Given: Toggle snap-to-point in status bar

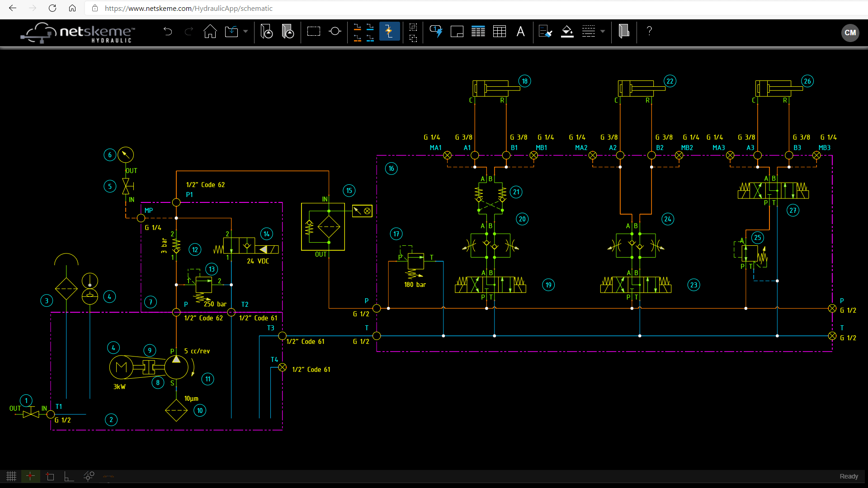Looking at the screenshot, I should click(30, 476).
